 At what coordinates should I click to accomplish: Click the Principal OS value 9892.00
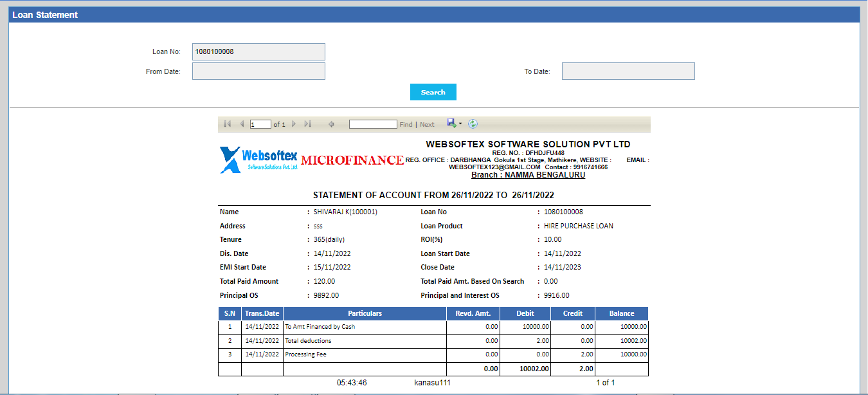pyautogui.click(x=326, y=295)
